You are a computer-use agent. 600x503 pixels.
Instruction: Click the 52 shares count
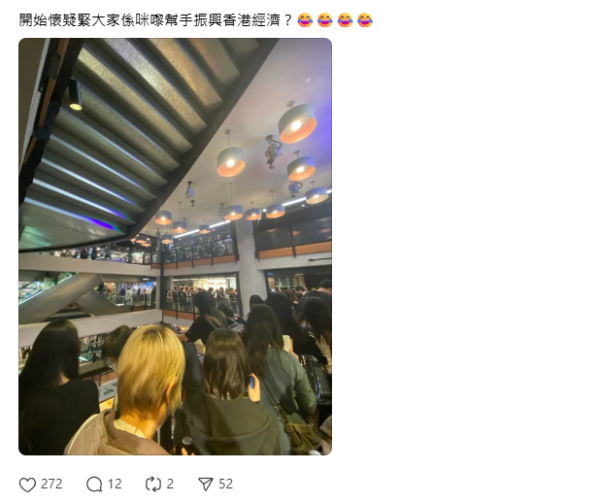(225, 484)
